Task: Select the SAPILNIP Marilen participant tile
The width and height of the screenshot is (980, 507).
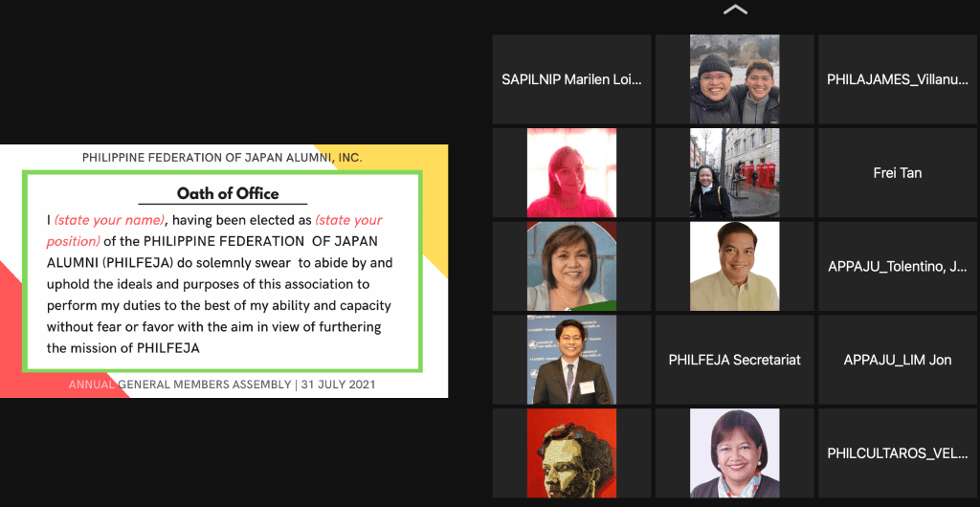Action: (571, 79)
